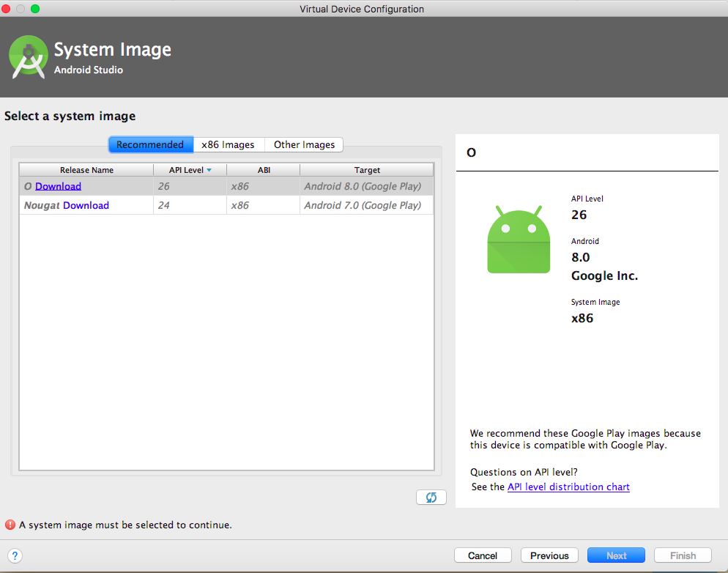Viewport: 728px width, 573px height.
Task: Switch to the x86 Images tab
Action: point(228,144)
